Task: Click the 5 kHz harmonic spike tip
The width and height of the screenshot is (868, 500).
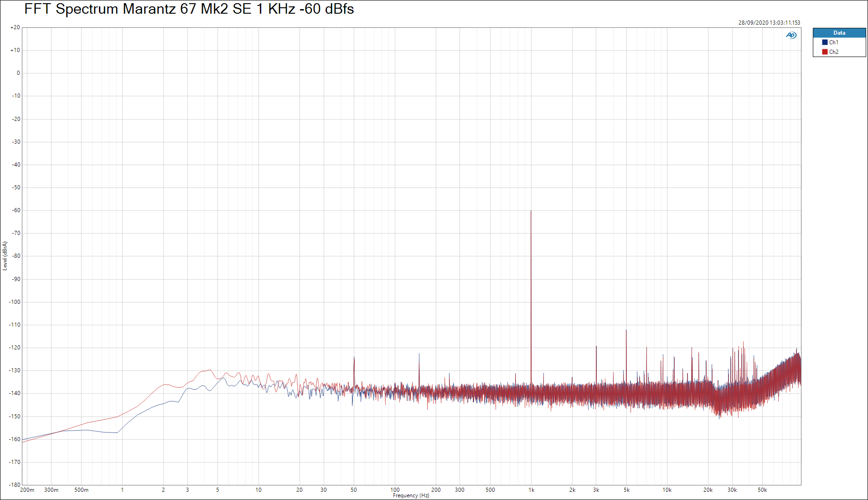Action: tap(626, 330)
